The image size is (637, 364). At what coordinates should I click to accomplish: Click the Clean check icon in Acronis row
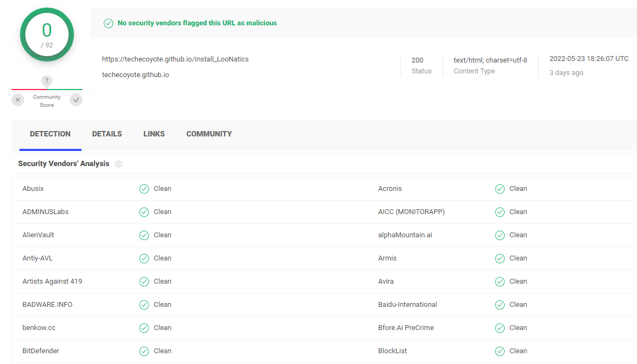tap(500, 189)
